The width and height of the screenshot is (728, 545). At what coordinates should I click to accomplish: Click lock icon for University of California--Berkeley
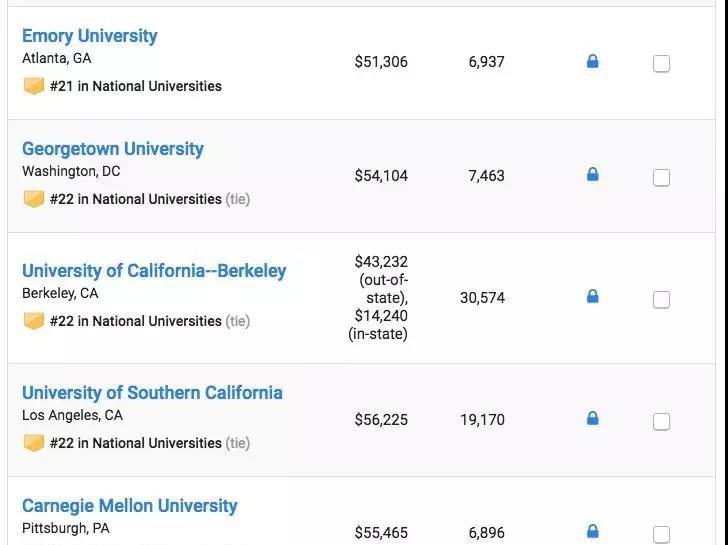[592, 297]
